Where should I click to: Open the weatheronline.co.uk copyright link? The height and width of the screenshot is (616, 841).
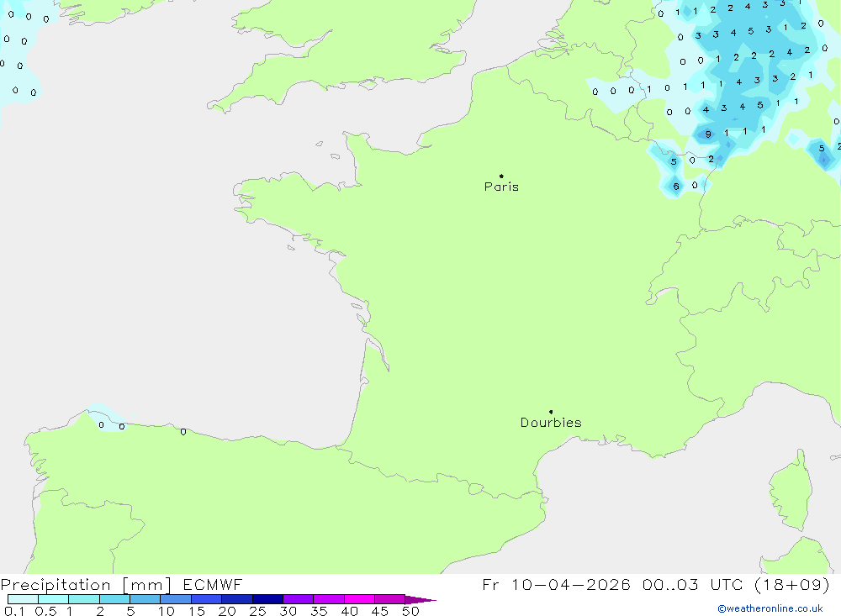(x=770, y=608)
